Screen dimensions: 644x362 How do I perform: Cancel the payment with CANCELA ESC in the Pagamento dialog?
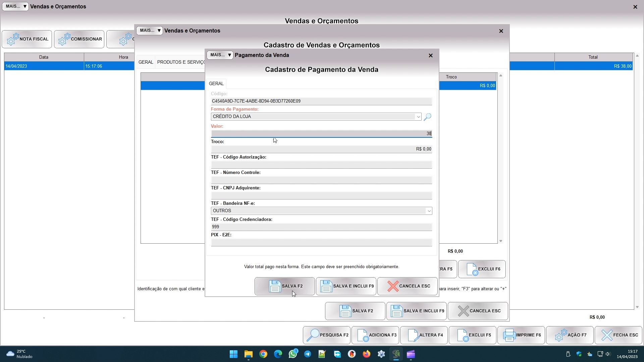407,286
